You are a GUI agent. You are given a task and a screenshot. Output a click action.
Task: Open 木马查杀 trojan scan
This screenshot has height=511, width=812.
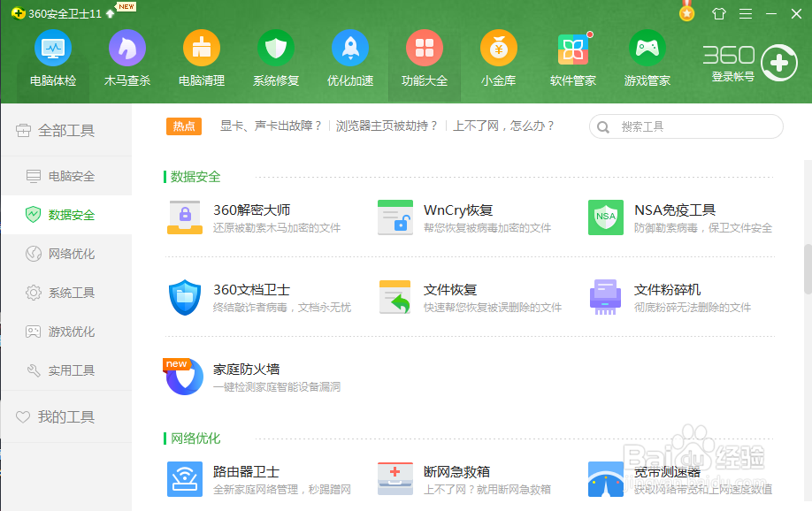point(127,59)
